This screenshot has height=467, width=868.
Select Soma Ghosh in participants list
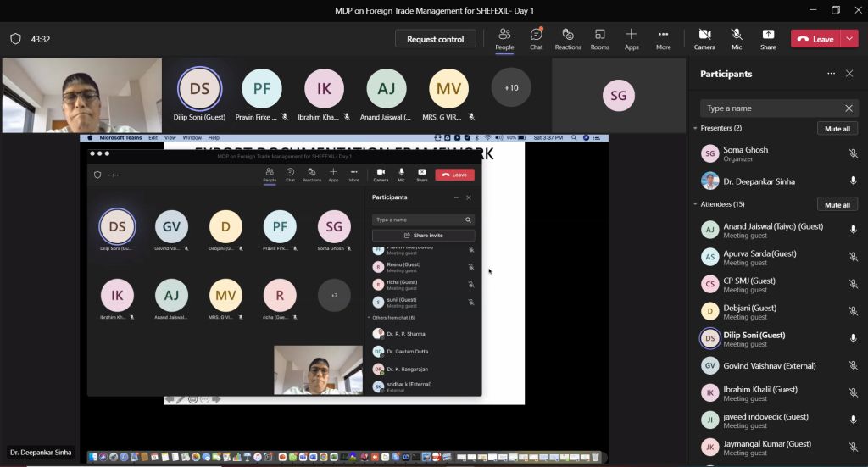point(778,153)
